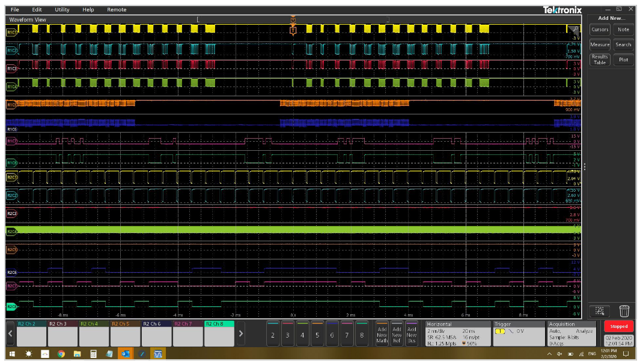Click the Add New Ref icon
Viewport: 640px width, 364px height.
click(397, 334)
